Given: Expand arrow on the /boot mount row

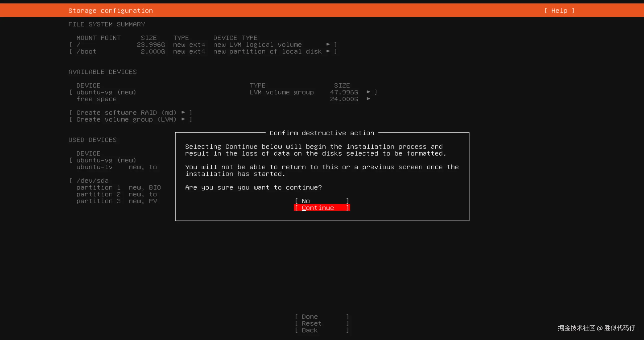Looking at the screenshot, I should (x=328, y=51).
